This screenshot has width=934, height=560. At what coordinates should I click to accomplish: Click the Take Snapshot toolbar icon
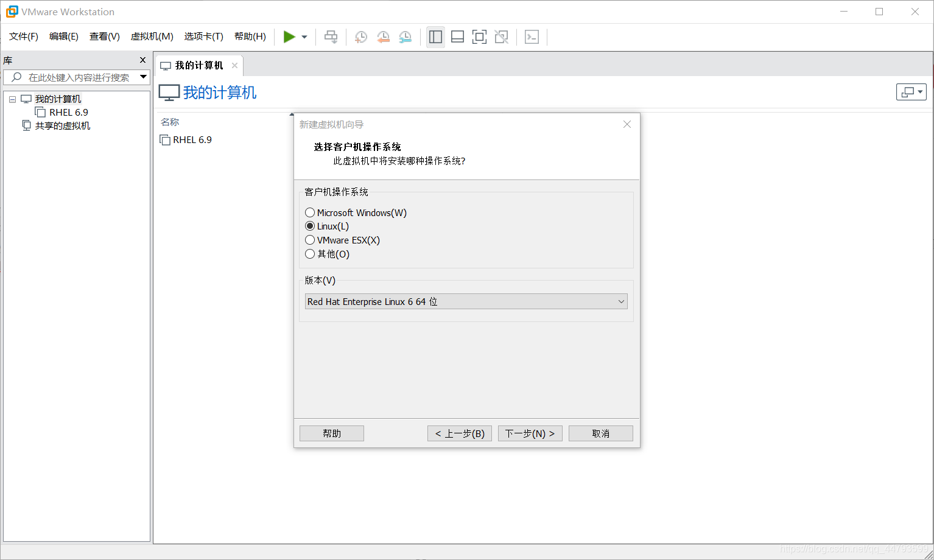(x=361, y=37)
